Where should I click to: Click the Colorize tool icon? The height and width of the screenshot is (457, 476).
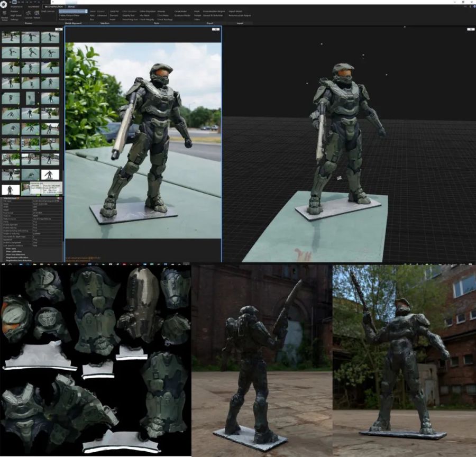click(x=28, y=15)
